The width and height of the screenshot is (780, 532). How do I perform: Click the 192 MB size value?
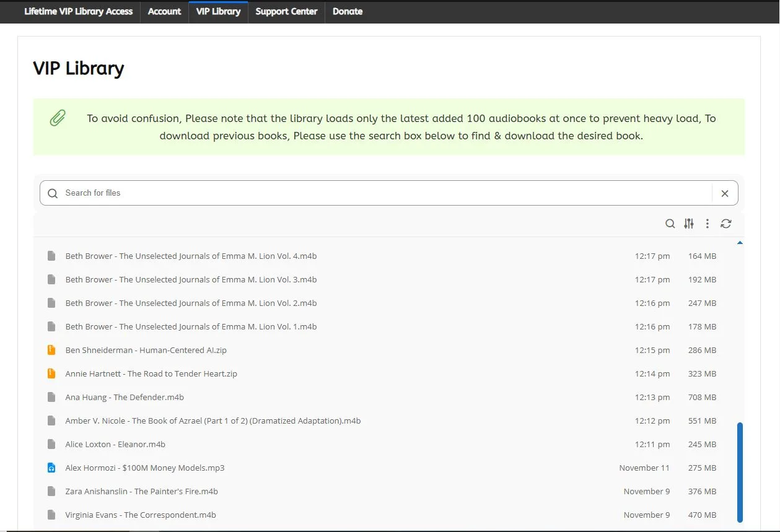point(702,279)
